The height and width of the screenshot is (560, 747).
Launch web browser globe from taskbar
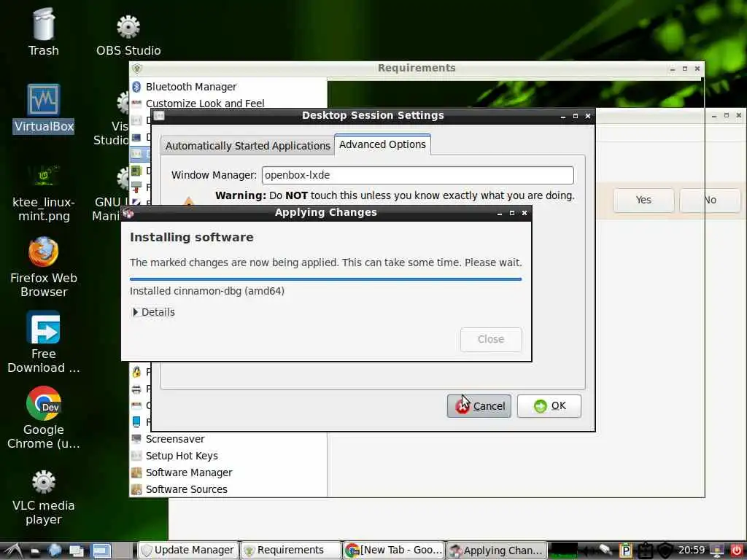55,551
